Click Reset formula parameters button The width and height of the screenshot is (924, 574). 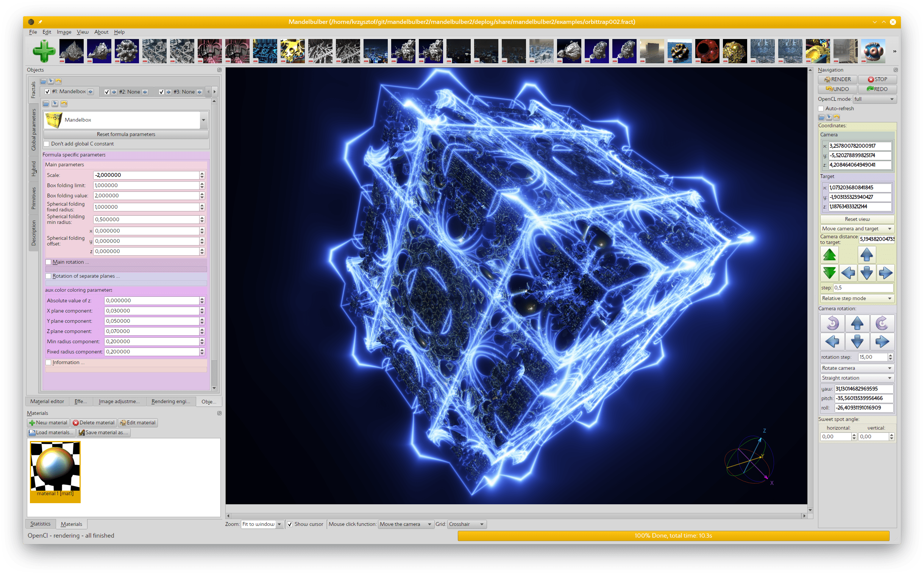(x=126, y=135)
